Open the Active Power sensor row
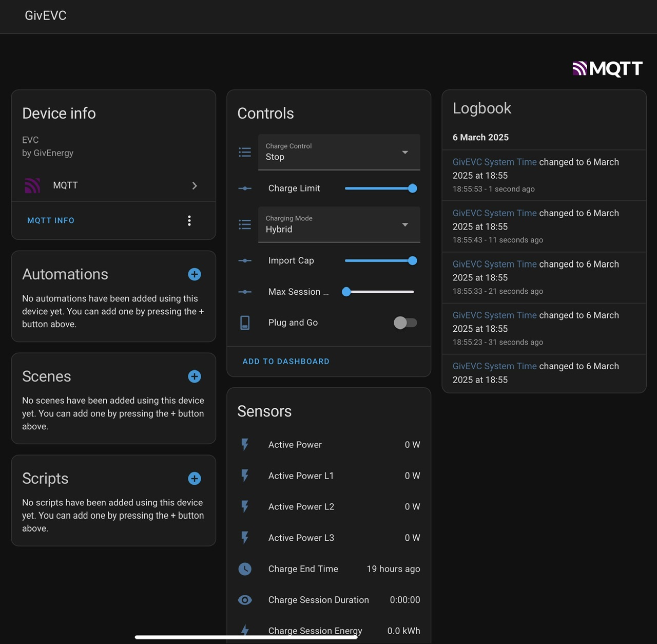The image size is (657, 644). tap(329, 445)
